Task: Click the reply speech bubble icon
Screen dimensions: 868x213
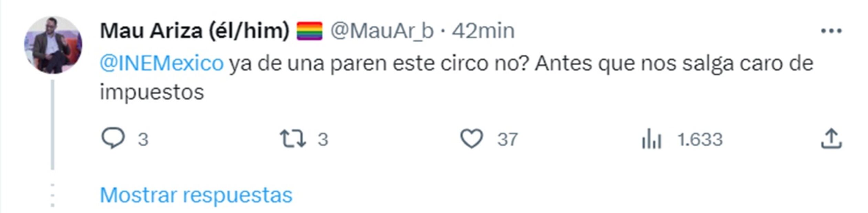Action: pos(113,138)
